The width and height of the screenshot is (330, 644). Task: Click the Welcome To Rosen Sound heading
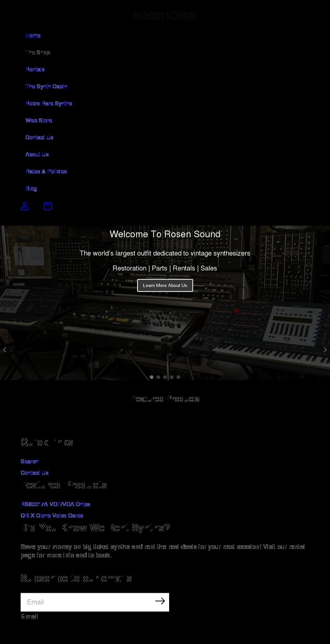[x=165, y=234]
